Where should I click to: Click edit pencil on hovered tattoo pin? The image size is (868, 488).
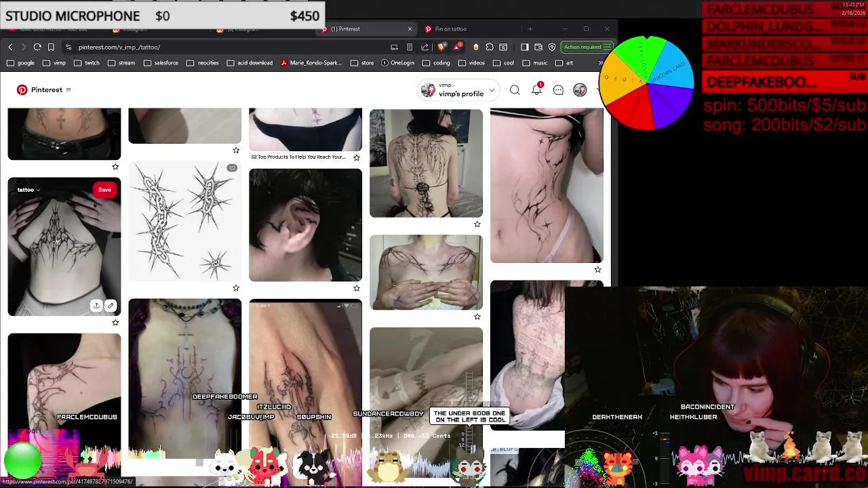(x=111, y=306)
